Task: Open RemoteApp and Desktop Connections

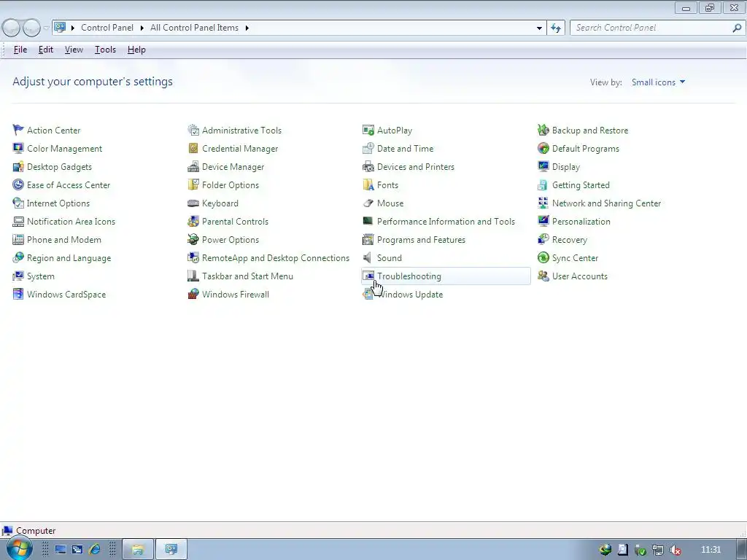Action: (x=275, y=258)
